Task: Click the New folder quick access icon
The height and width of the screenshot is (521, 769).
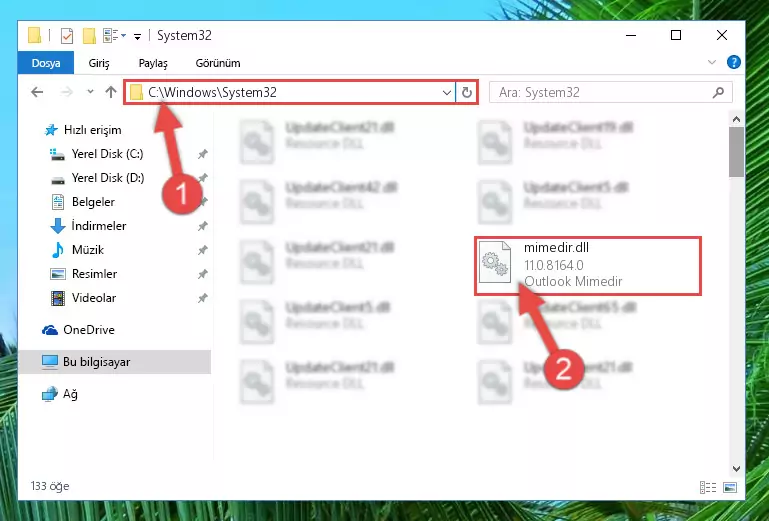Action: tap(89, 35)
